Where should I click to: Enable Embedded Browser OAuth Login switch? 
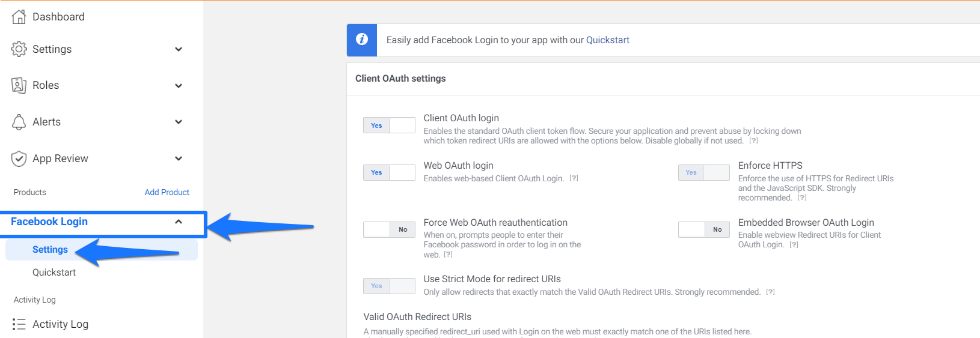[x=704, y=229]
